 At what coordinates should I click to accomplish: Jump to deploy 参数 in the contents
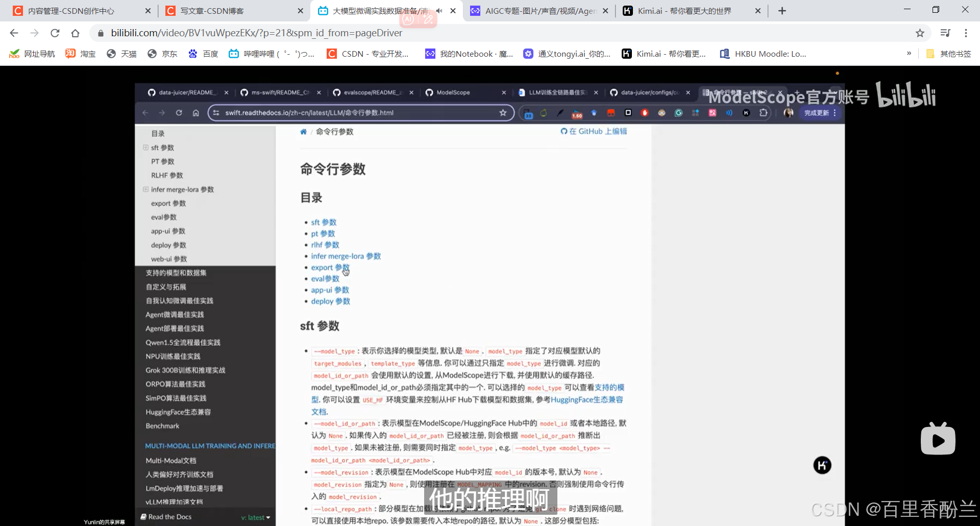click(330, 301)
